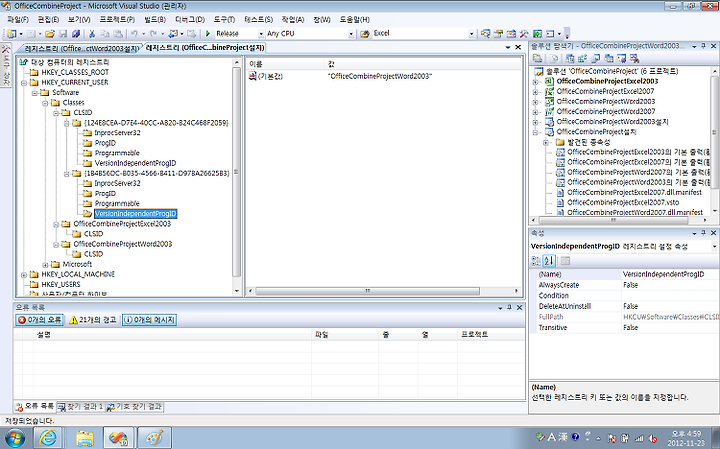Switch to the 레지스트리 (Office...ctWord2003설치) tab
Screen dimensions: 720x449
(x=80, y=48)
